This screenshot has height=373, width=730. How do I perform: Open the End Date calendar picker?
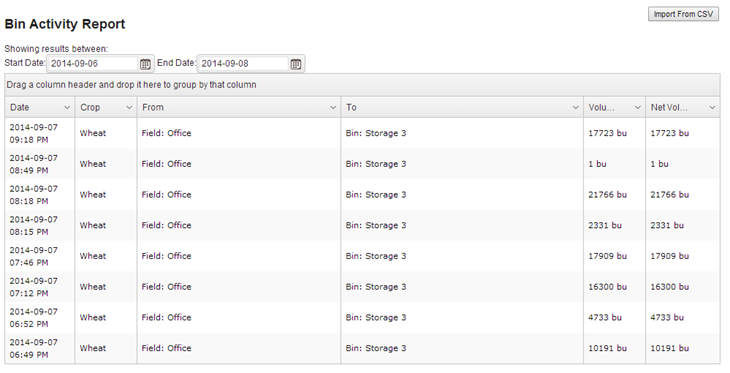coord(296,64)
